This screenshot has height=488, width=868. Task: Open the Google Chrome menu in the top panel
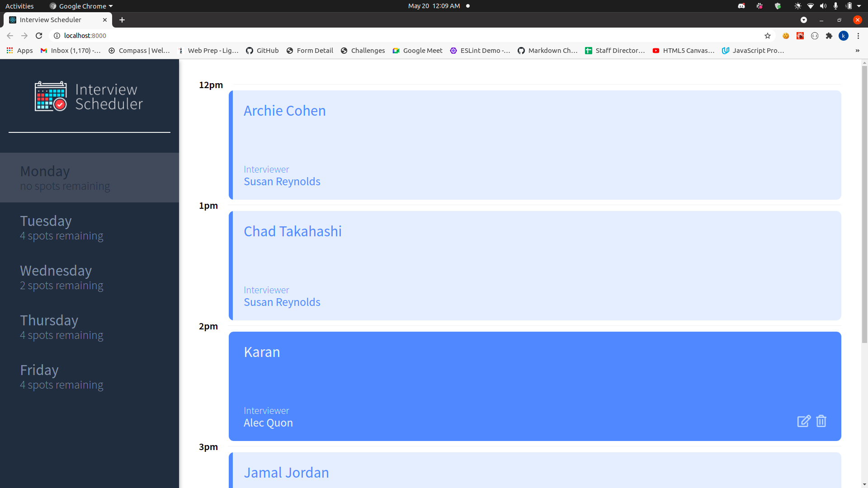tap(80, 6)
